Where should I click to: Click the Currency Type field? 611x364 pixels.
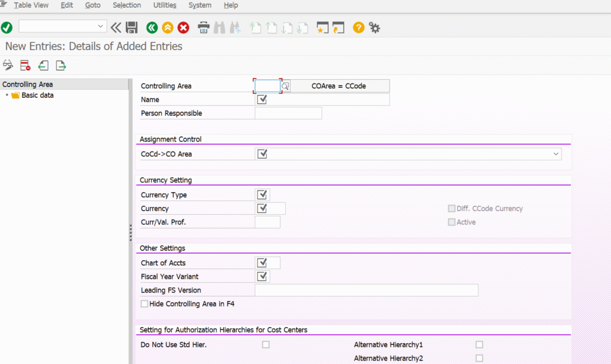click(263, 195)
